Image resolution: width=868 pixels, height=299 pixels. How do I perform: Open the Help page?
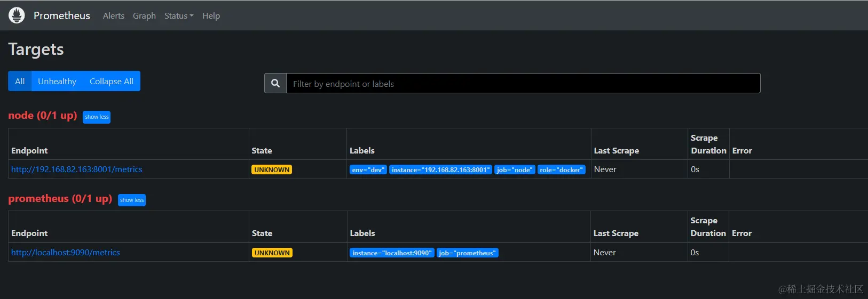211,16
